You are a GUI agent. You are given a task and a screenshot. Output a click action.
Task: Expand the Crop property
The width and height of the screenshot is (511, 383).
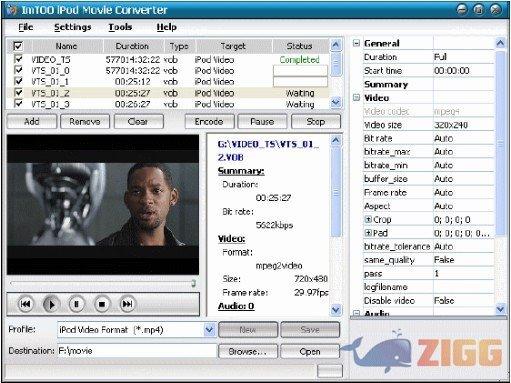[368, 219]
